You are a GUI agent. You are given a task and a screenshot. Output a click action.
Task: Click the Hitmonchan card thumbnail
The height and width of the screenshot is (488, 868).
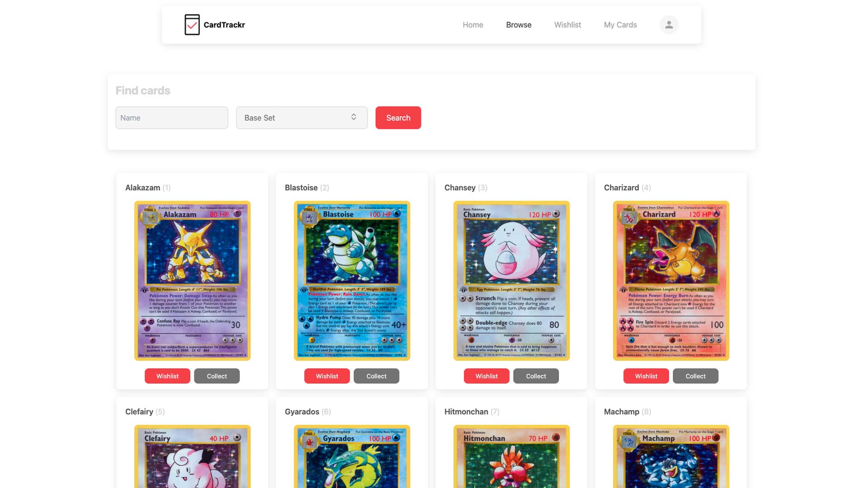(x=511, y=456)
